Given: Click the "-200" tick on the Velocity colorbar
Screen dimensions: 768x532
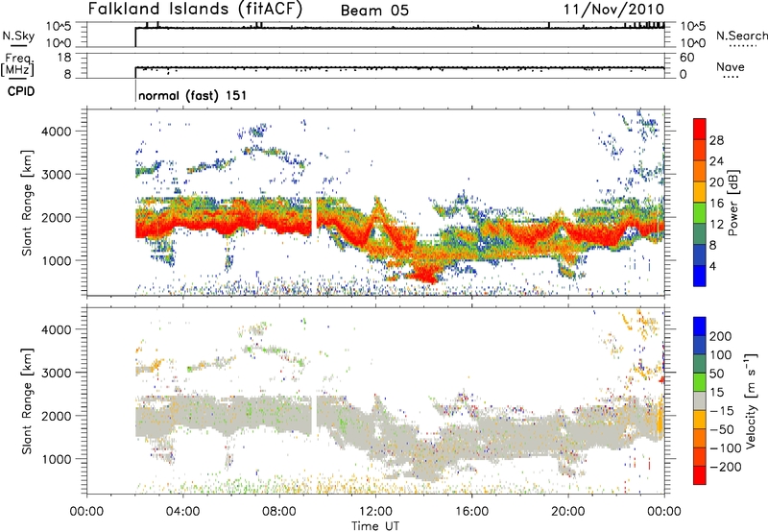Looking at the screenshot, I should click(726, 467).
